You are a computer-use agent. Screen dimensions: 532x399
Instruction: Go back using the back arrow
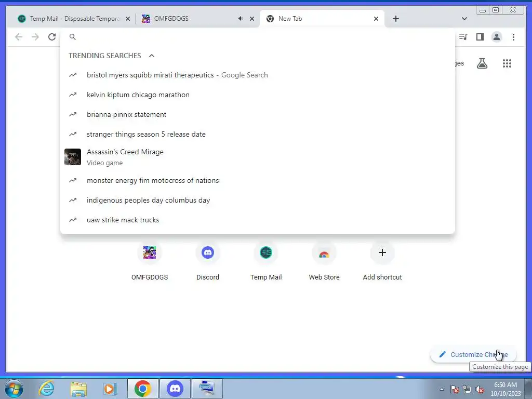[19, 37]
